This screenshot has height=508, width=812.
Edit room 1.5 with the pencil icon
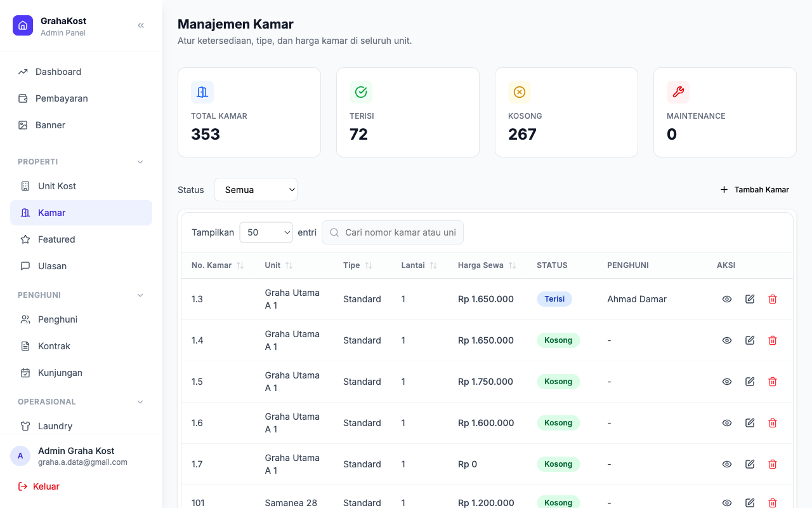750,382
